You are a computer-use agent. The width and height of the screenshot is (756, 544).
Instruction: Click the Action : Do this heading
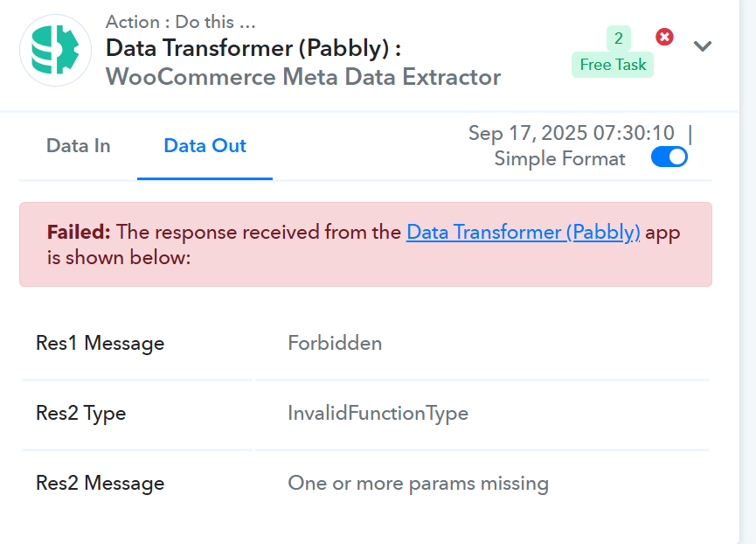(180, 22)
